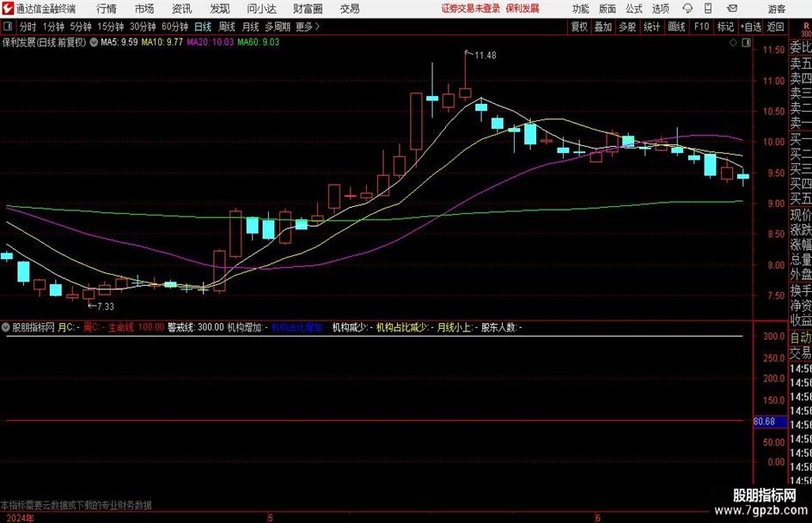Click the 统计 statistics button
The height and width of the screenshot is (523, 812).
coord(651,27)
